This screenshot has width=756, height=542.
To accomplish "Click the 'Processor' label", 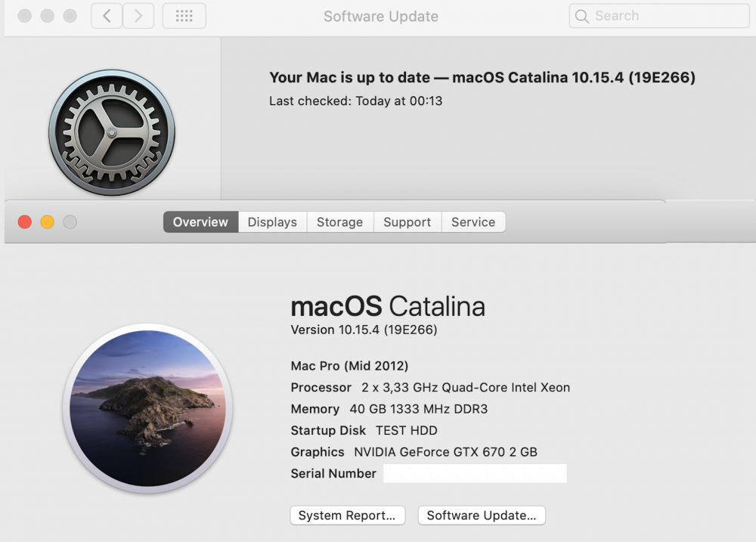I will 321,387.
